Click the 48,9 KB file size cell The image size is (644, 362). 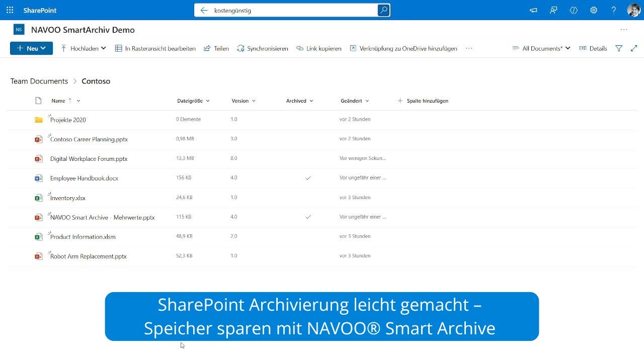[184, 236]
